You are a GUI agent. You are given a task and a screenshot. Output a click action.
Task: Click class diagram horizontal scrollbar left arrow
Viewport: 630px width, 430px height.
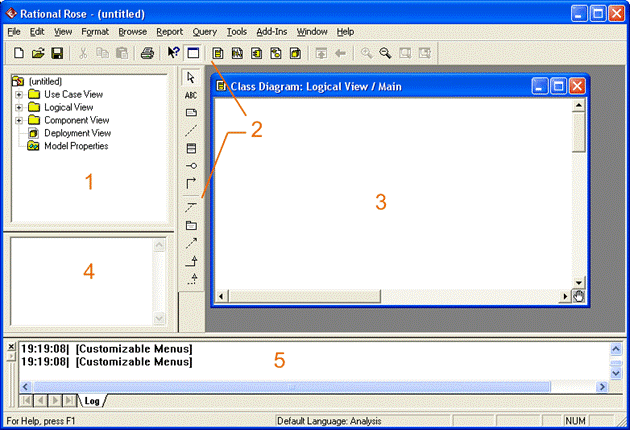221,297
